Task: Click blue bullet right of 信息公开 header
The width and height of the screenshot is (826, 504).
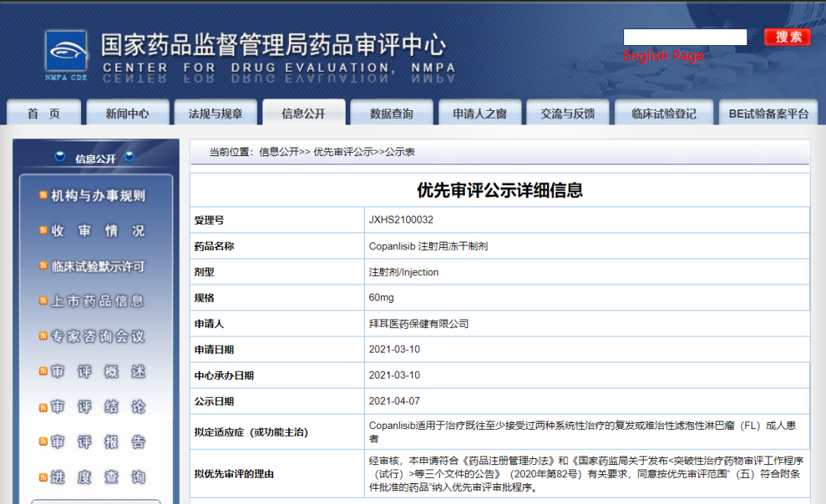Action: point(129,157)
